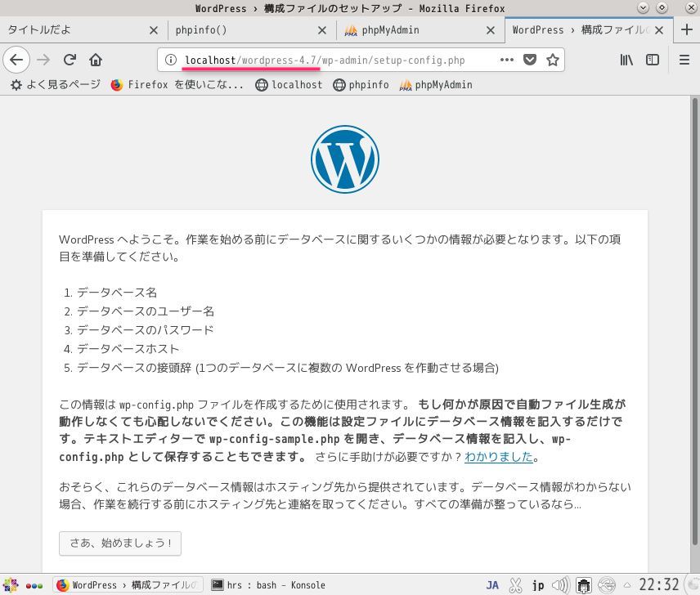Screen dimensions: 700x595
Task: Open the よく見るページ bookmarks folder
Action: [x=56, y=85]
